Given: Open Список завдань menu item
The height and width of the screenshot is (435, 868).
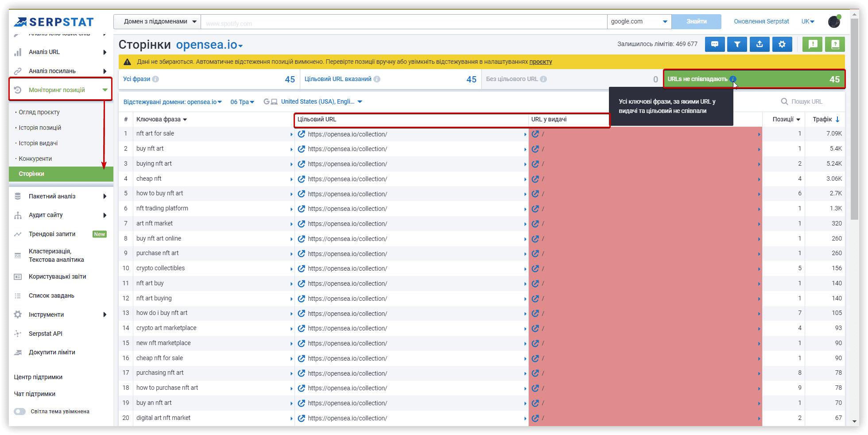Looking at the screenshot, I should (x=51, y=295).
